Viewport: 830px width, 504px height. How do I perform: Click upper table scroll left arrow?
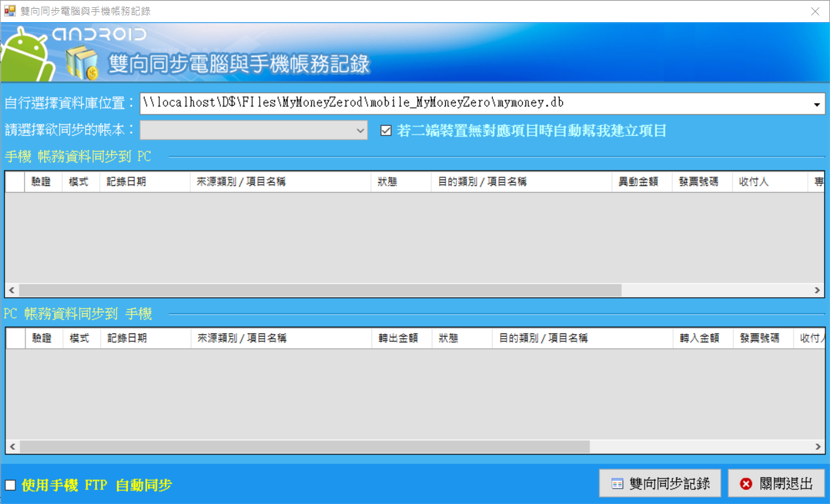click(11, 290)
